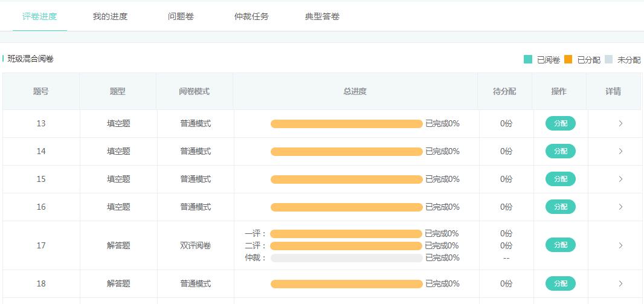Click progress bar for question 16

tap(346, 207)
